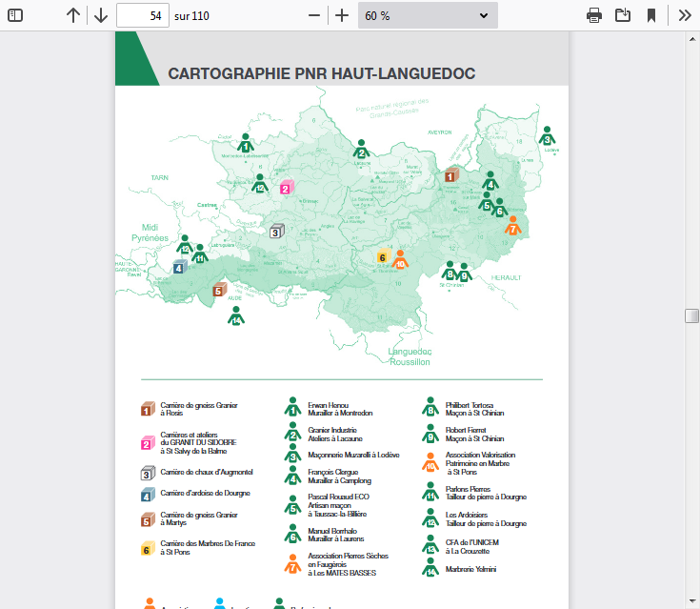Click the Erwan Henou legend entry
The width and height of the screenshot is (700, 609).
[x=340, y=409]
